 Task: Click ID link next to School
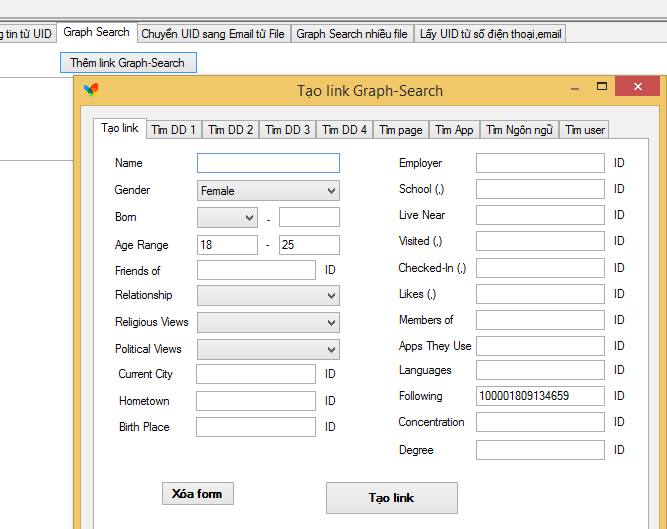pos(619,189)
